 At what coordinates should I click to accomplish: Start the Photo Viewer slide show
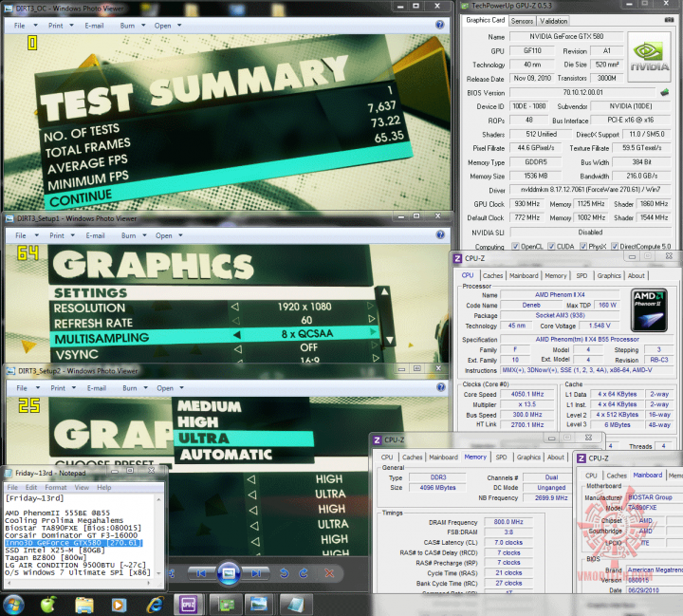229,573
